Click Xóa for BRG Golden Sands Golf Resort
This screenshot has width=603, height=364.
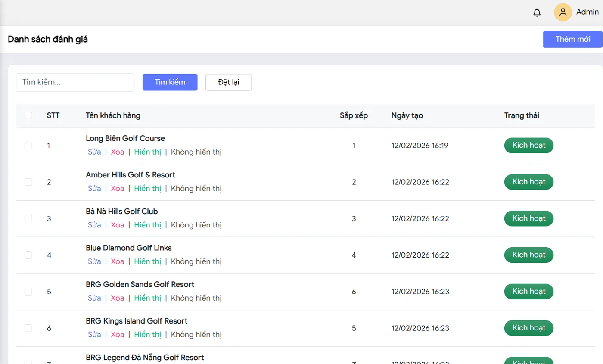point(118,298)
